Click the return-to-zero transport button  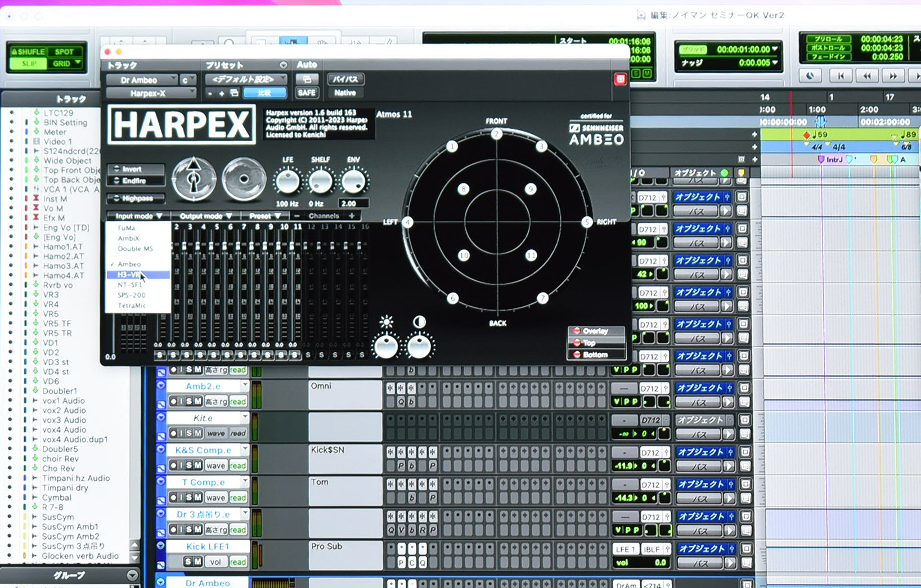841,76
